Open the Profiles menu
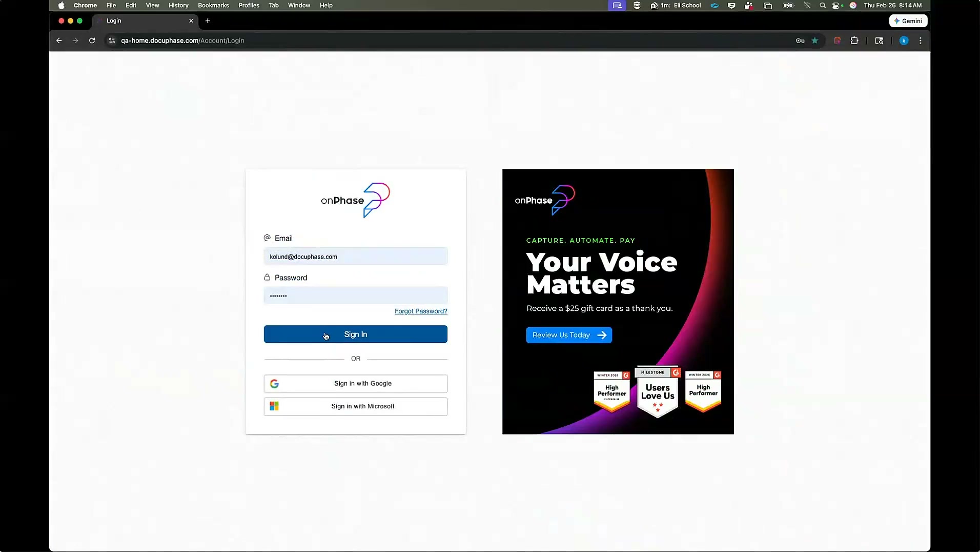 click(x=249, y=6)
